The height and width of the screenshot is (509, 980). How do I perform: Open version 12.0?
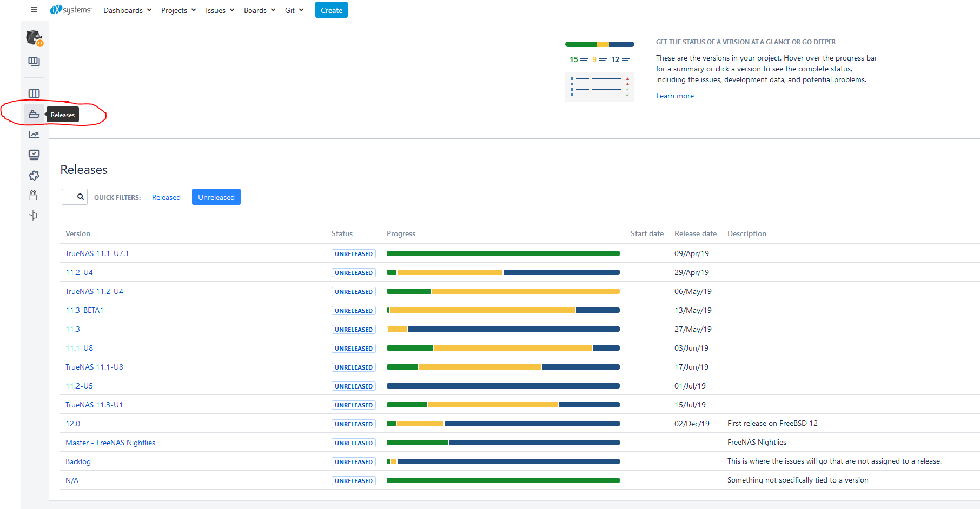click(72, 424)
